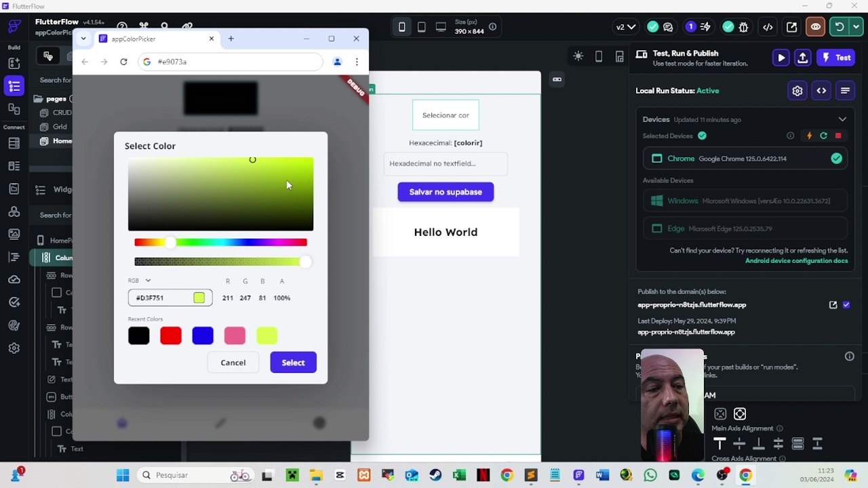Image resolution: width=868 pixels, height=488 pixels.
Task: Open the local run logs lines icon
Action: click(845, 91)
